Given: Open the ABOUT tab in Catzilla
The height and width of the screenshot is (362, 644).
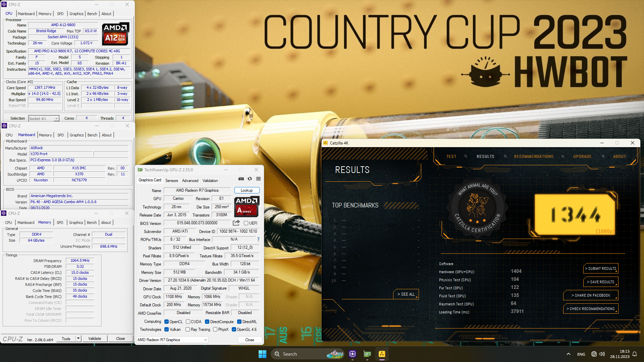Looking at the screenshot, I should pyautogui.click(x=620, y=157).
